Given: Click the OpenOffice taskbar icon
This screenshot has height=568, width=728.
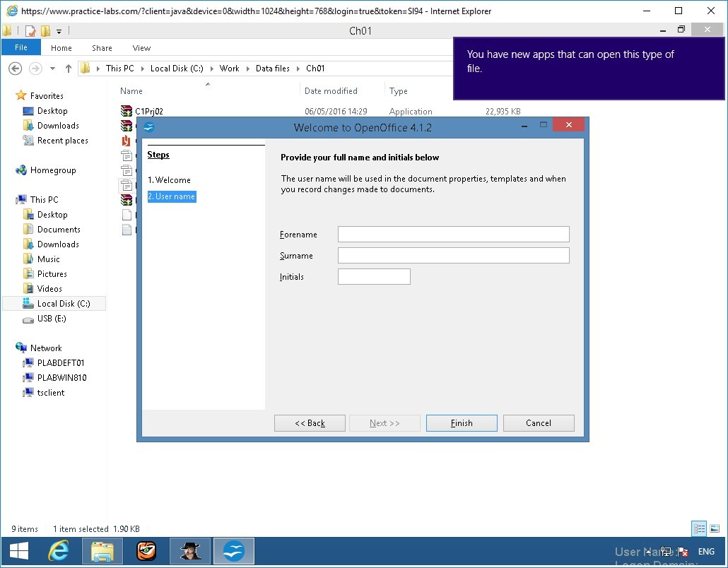Looking at the screenshot, I should pos(233,551).
